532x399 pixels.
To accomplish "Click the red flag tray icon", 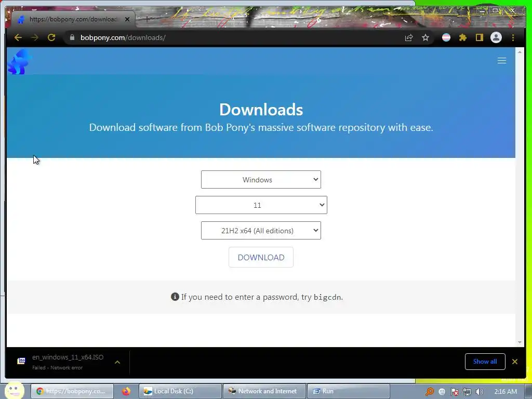I will [454, 392].
